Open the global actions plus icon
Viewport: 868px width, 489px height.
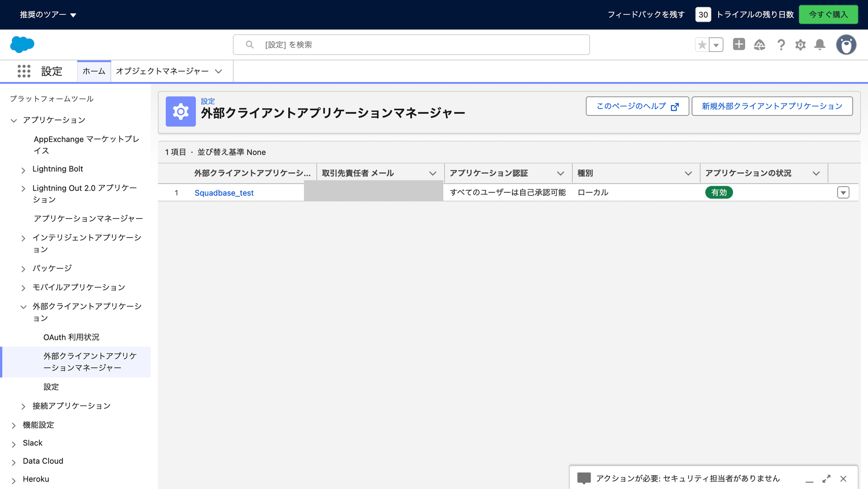point(739,44)
